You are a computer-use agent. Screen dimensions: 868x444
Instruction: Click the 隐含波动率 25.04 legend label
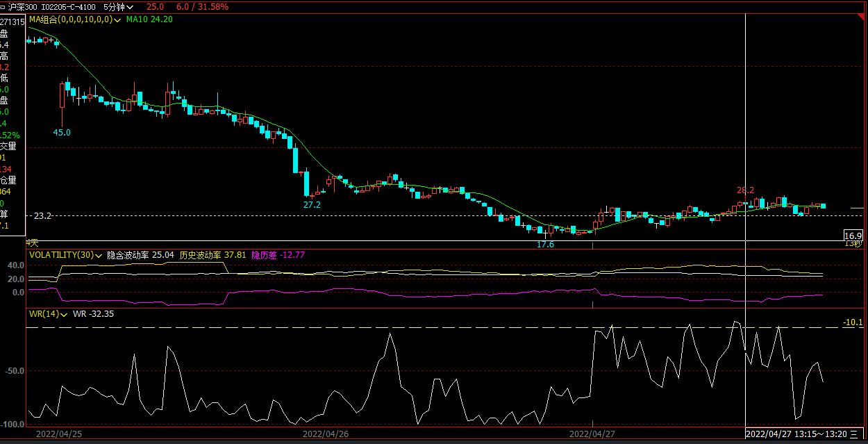pyautogui.click(x=140, y=255)
